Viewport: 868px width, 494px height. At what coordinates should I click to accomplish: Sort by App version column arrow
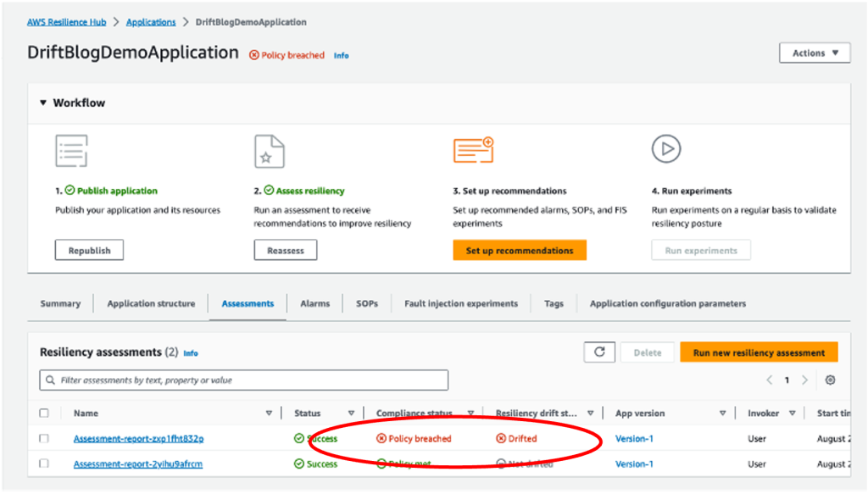pyautogui.click(x=722, y=414)
